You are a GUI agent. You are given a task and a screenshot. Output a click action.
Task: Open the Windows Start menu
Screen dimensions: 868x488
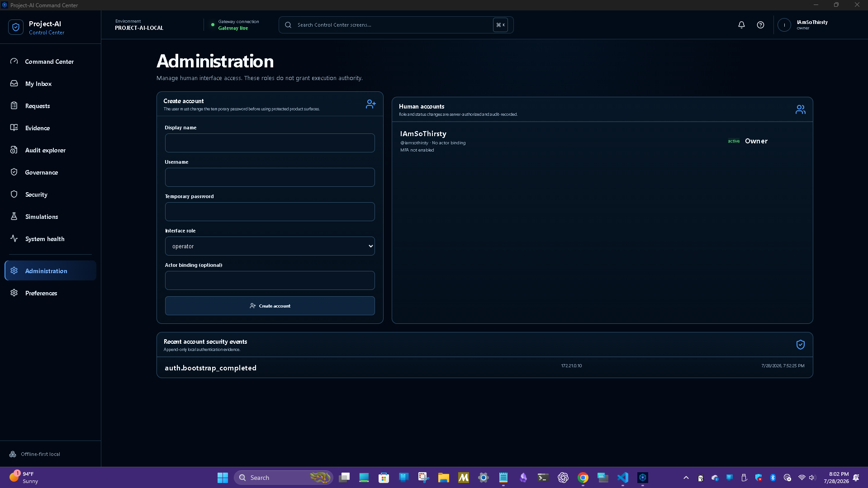(x=223, y=478)
